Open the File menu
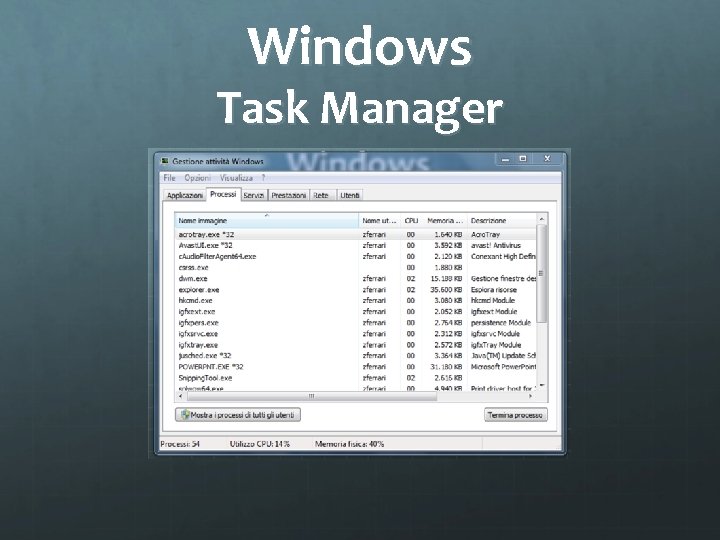 169,178
